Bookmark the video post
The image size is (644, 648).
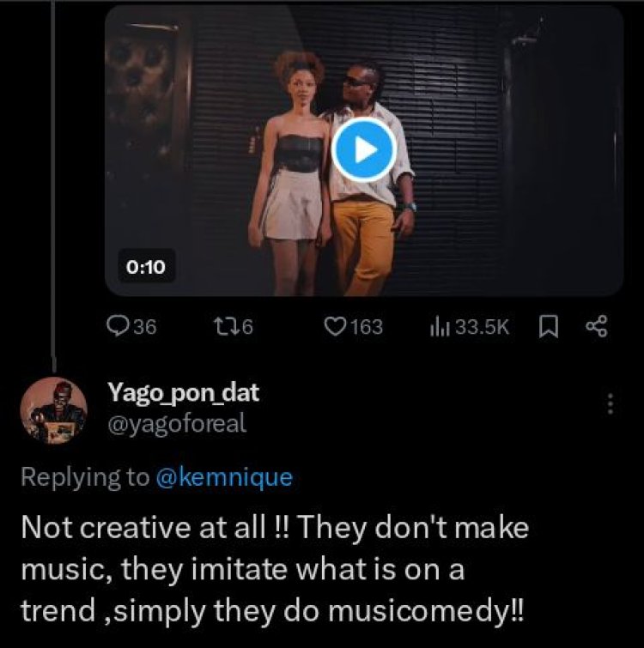[x=547, y=326]
